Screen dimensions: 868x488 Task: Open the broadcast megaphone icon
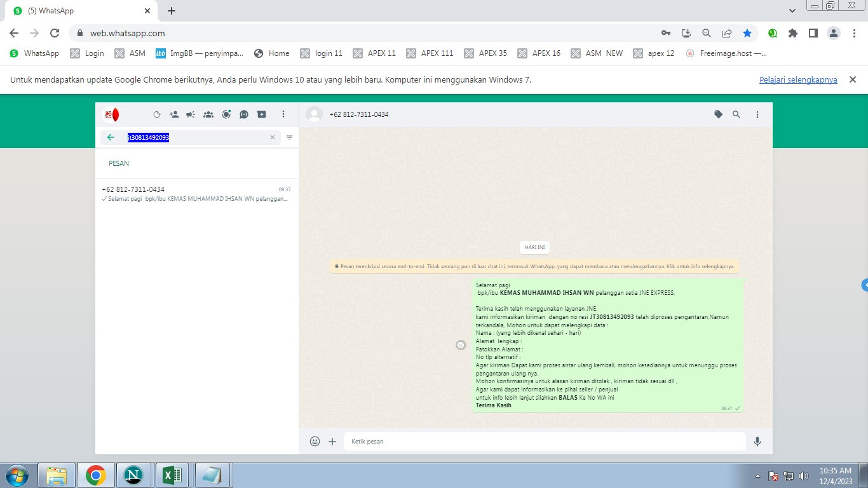tap(191, 114)
